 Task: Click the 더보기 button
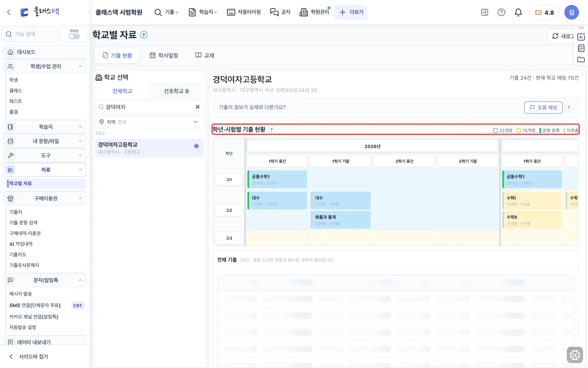pyautogui.click(x=351, y=13)
